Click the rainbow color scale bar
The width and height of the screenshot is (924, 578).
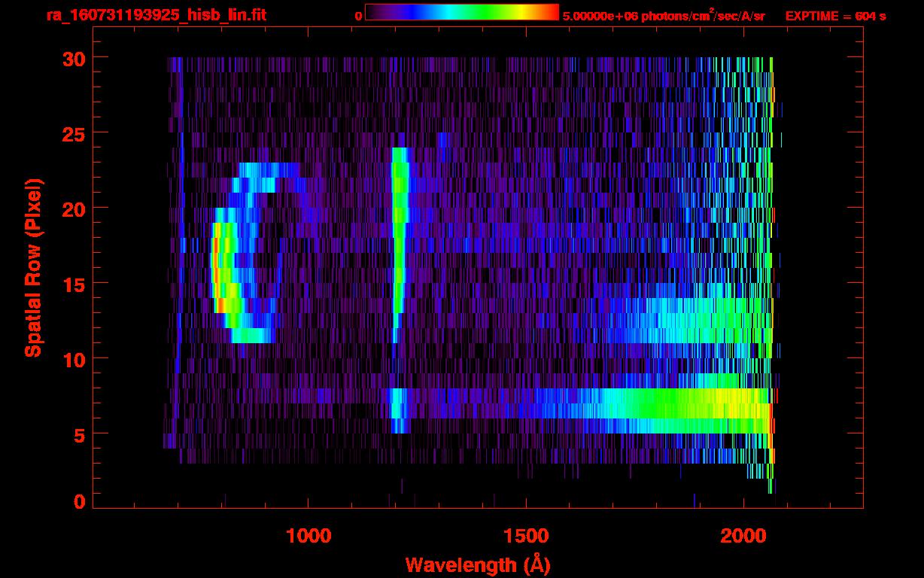click(x=462, y=12)
